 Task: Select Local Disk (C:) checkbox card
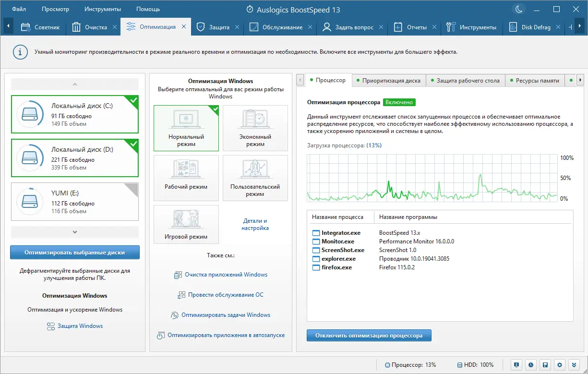tap(74, 114)
